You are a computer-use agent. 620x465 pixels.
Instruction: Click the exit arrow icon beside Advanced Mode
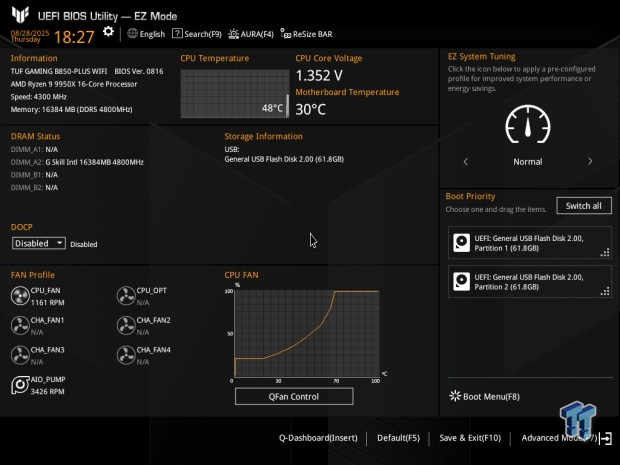(x=605, y=438)
